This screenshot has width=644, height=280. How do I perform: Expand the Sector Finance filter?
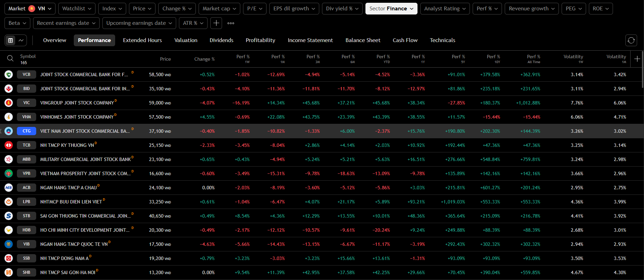coord(391,9)
